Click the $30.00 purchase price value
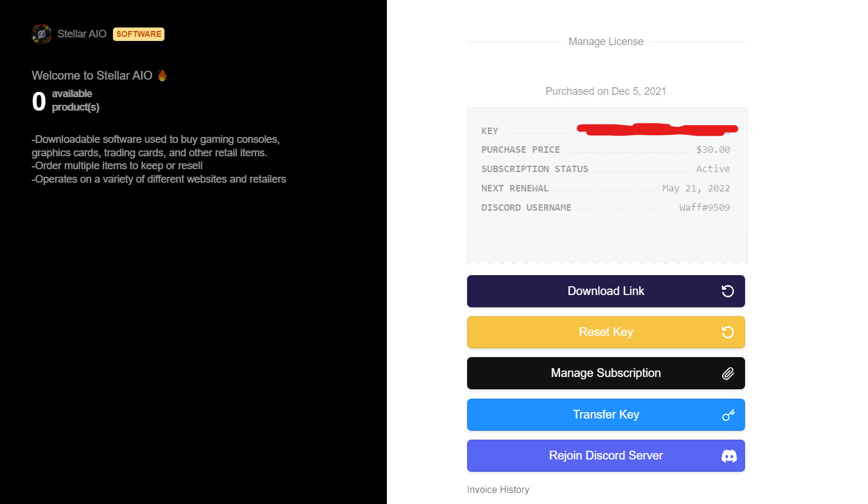The image size is (868, 504). tap(713, 150)
